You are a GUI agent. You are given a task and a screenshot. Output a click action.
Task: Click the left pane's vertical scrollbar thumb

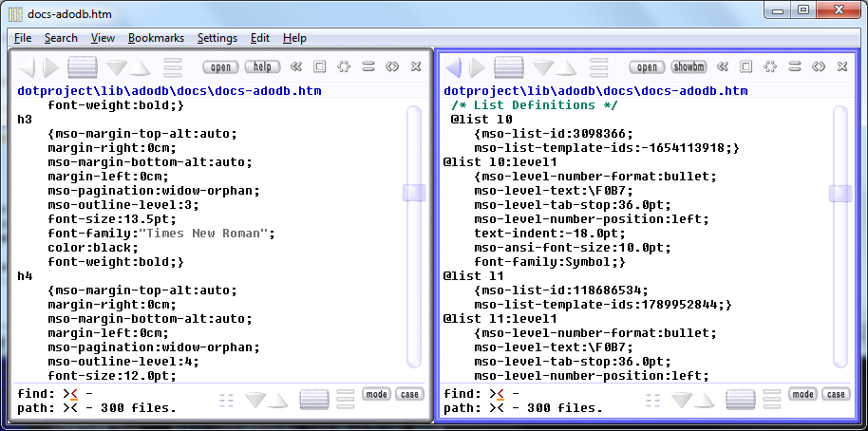pyautogui.click(x=414, y=193)
